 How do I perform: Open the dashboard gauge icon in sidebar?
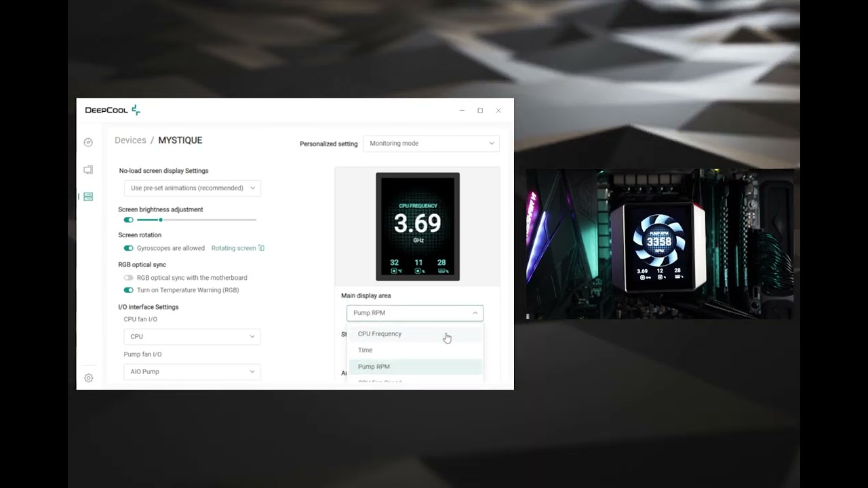coord(88,142)
